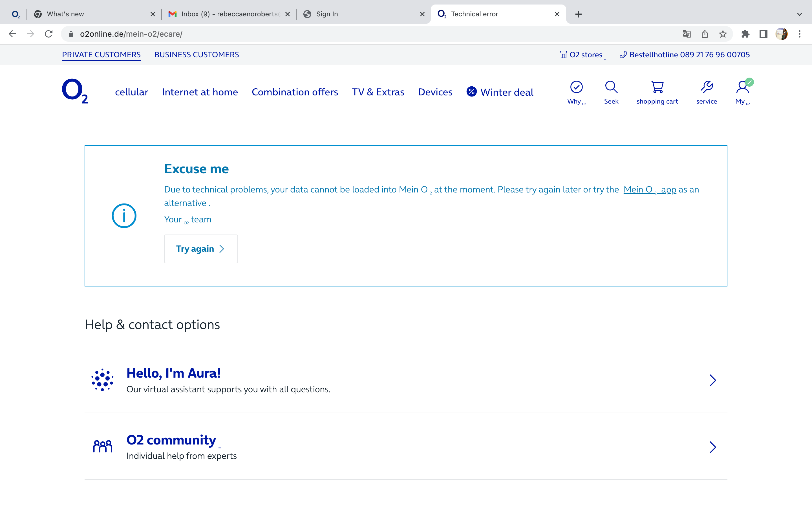The image size is (812, 508).
Task: Click the browser back arrow
Action: (12, 34)
